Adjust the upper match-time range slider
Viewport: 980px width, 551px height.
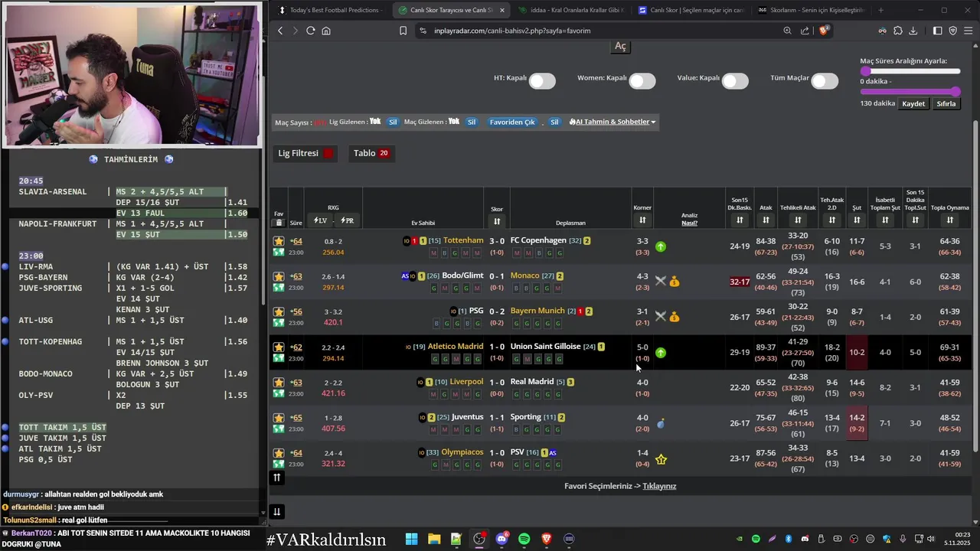pos(910,71)
